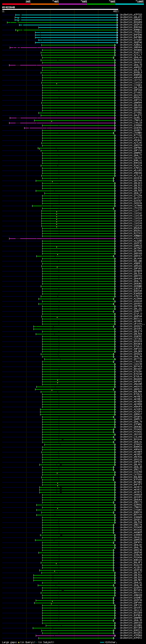Viewport: 146px width, 644px height.
Task: Select label UniRef100_A4GWU6
Action: [x=131, y=50]
